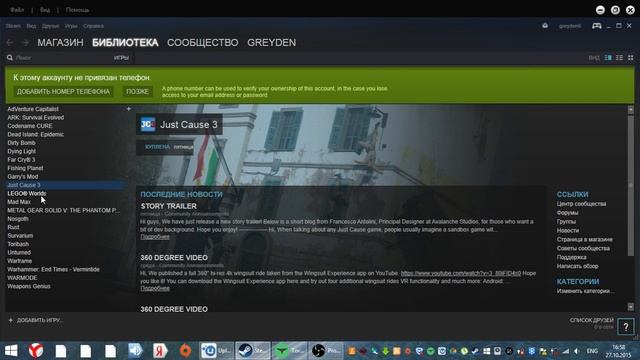The height and width of the screenshot is (360, 640).
Task: Open the GREYDEN profile tab
Action: click(x=272, y=42)
